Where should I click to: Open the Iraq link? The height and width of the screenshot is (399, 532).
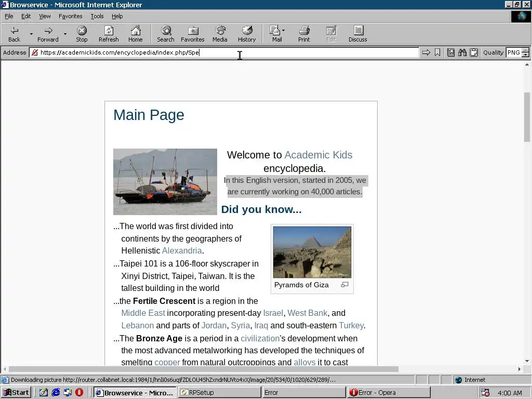point(261,325)
